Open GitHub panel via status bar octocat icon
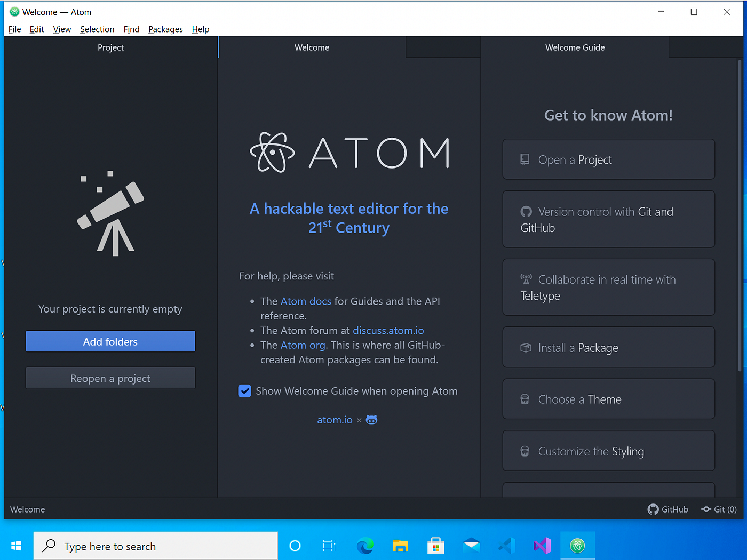Screen dimensions: 747x560 [653, 509]
